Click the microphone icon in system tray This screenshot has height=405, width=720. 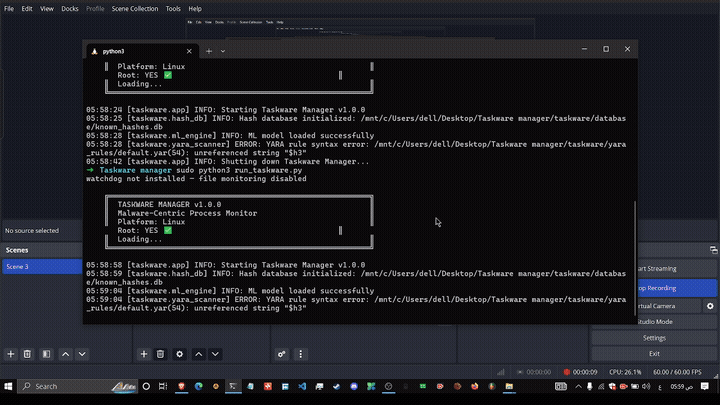tap(590, 386)
